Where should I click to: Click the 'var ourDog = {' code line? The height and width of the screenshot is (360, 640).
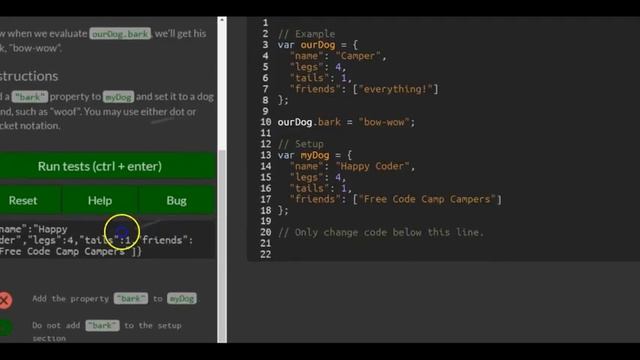click(x=318, y=45)
